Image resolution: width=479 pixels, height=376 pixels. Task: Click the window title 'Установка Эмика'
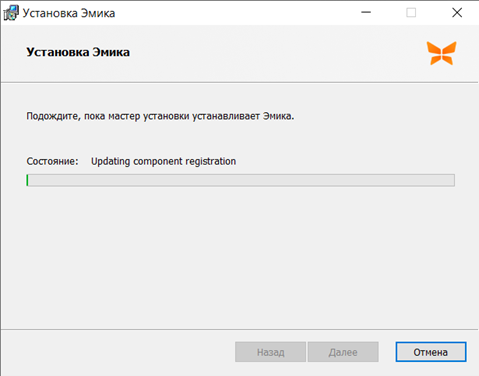(x=69, y=13)
